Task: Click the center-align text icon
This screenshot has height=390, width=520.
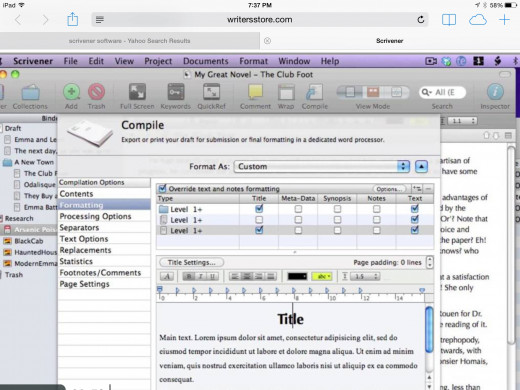Action: pos(247,276)
